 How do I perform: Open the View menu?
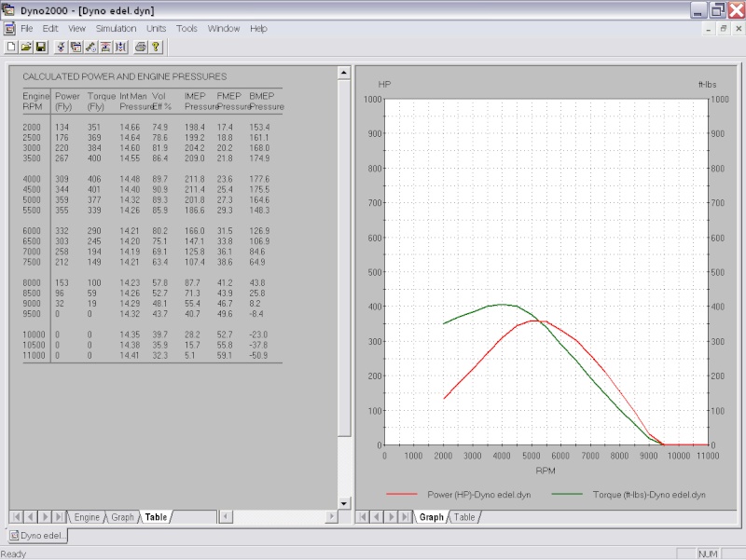pos(76,29)
